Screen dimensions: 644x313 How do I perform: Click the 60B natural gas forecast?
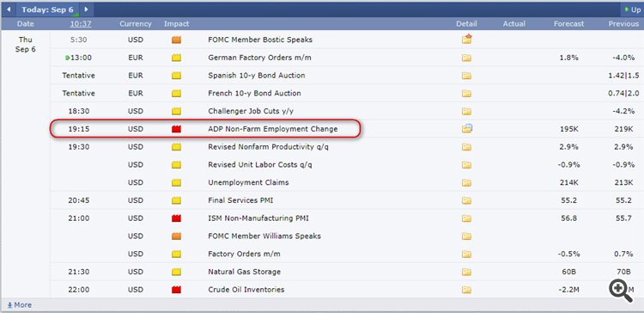click(x=569, y=272)
